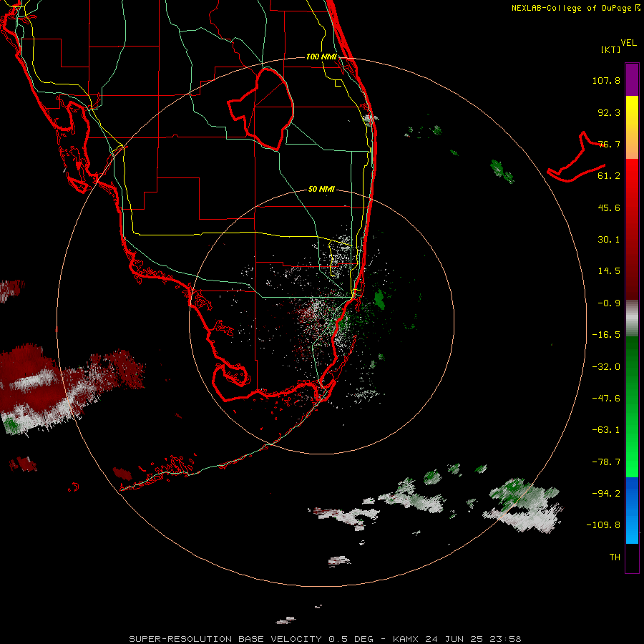Pick the gray near-zero color bar segment
Viewport: 644px width, 644px height.
click(x=632, y=318)
